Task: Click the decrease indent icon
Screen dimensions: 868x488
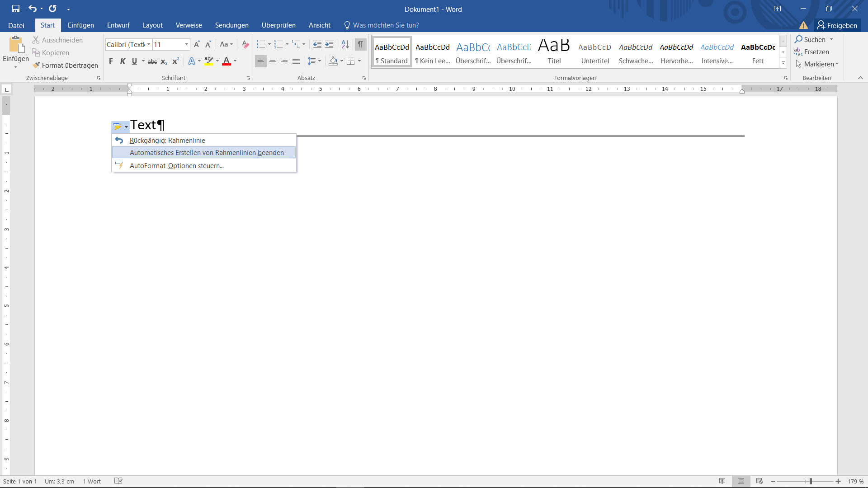Action: click(x=317, y=44)
